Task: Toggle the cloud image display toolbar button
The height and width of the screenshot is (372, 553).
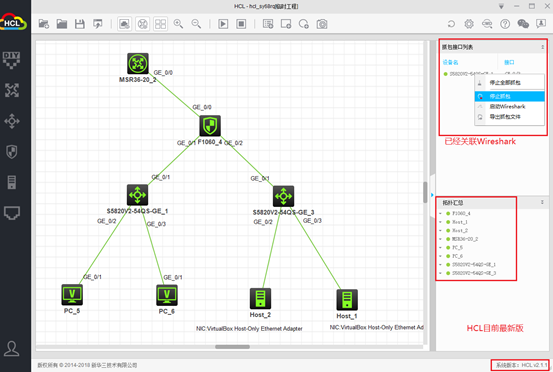Action: point(124,24)
